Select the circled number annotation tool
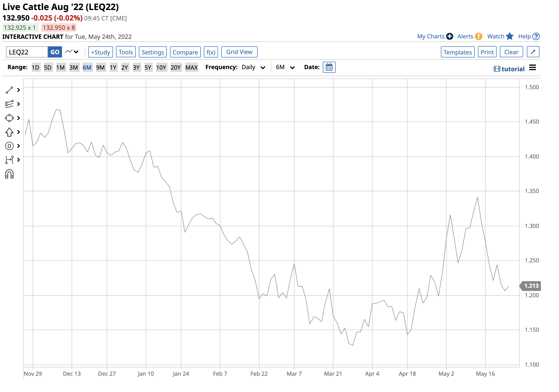 pos(10,146)
